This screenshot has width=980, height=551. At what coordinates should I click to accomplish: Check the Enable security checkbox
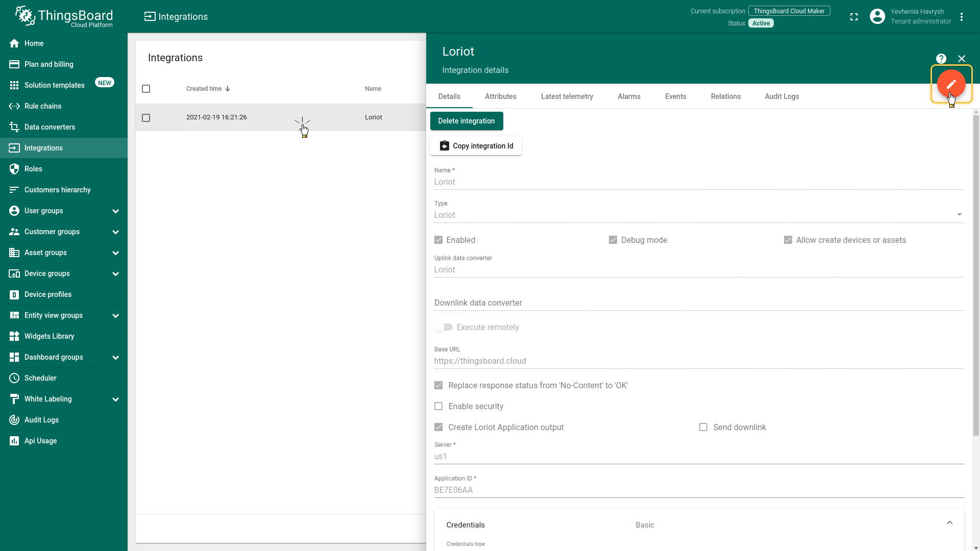[x=438, y=407]
